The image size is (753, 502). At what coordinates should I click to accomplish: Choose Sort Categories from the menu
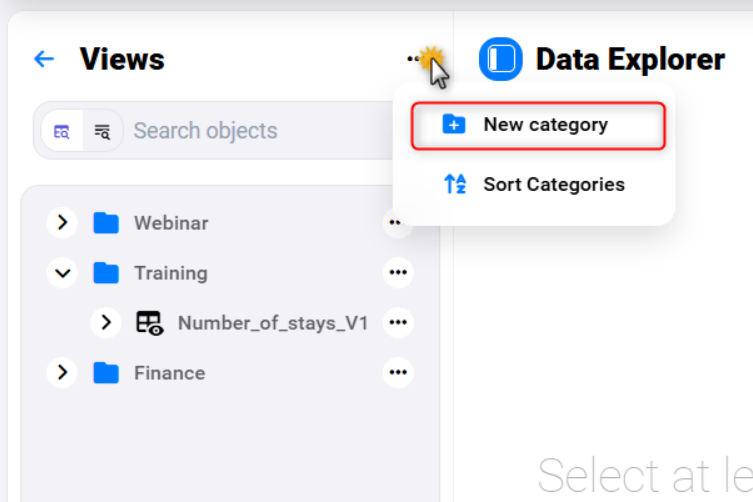[x=553, y=184]
